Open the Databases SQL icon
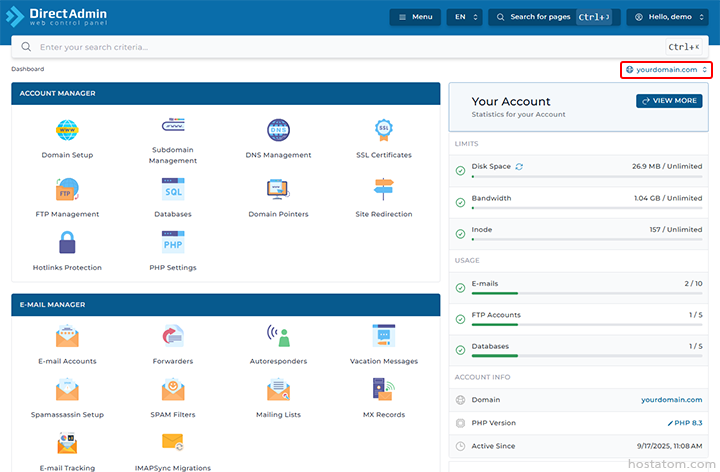Viewport: 720px width, 472px height. tap(173, 189)
